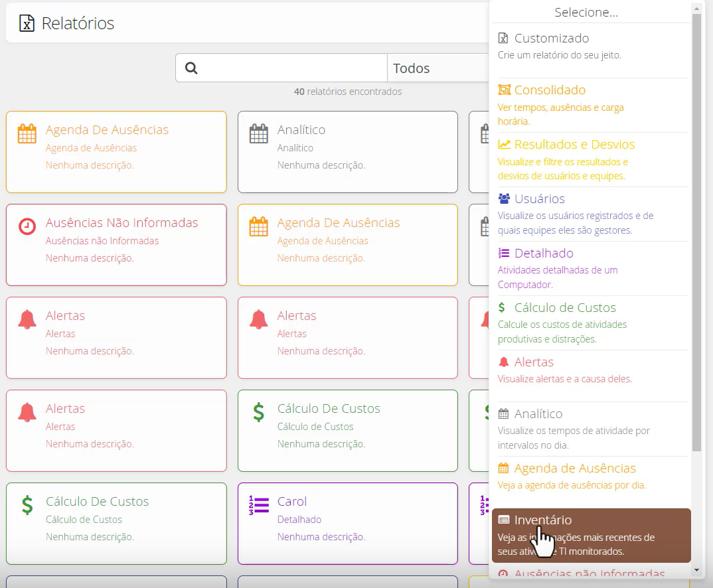Screen dimensions: 713x588
Task: Click the scrollbar down arrow in the dropdown
Action: (696, 570)
